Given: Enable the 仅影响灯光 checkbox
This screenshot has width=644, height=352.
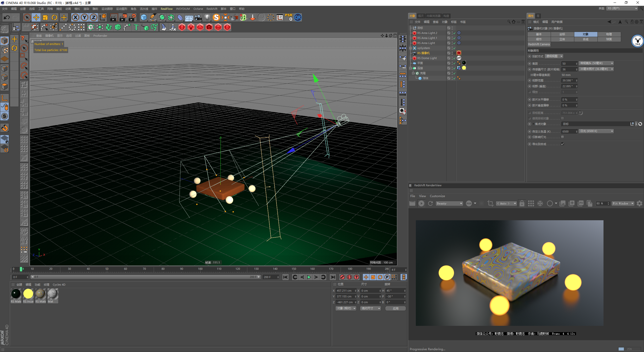Looking at the screenshot, I should click(563, 137).
